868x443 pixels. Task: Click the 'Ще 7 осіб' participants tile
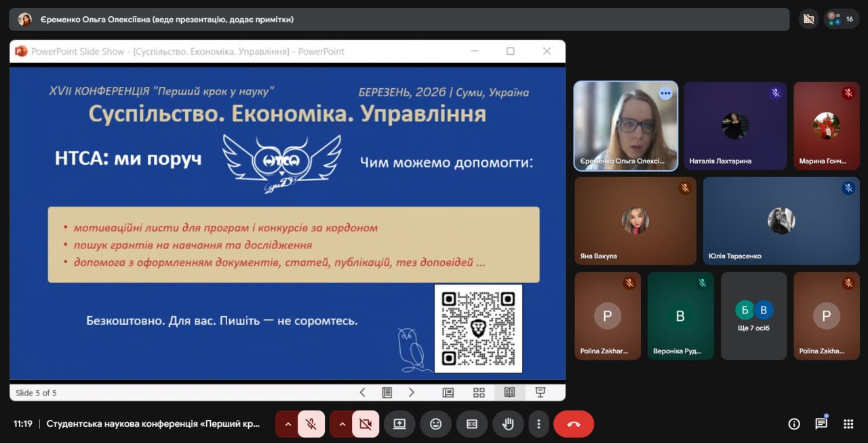753,315
